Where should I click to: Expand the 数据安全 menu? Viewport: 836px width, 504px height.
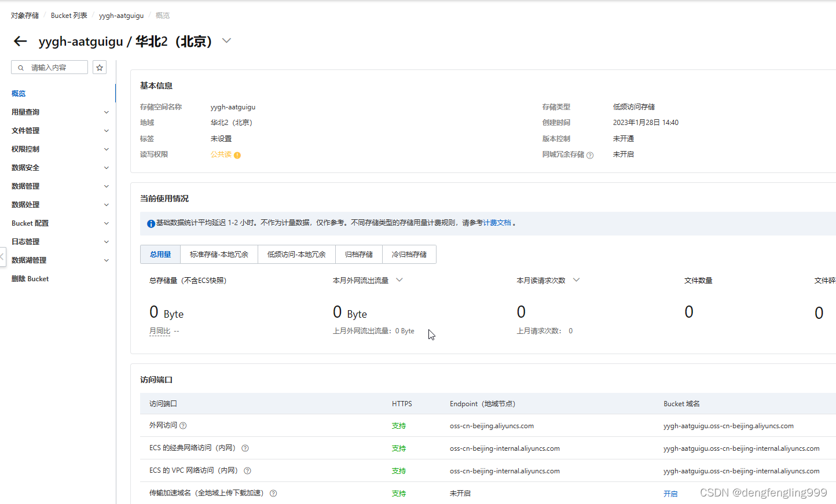(106, 168)
